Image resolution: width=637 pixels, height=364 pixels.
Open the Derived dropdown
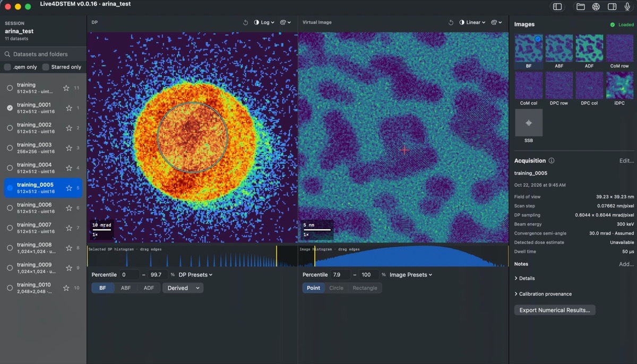click(x=183, y=288)
